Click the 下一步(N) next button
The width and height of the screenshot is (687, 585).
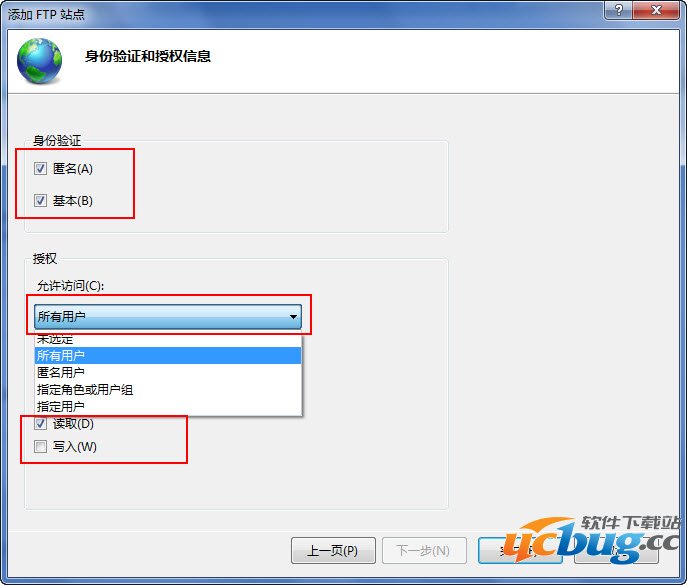424,550
